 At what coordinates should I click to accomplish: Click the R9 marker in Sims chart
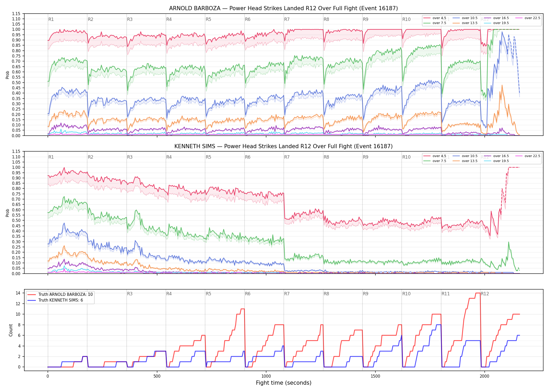(x=365, y=157)
